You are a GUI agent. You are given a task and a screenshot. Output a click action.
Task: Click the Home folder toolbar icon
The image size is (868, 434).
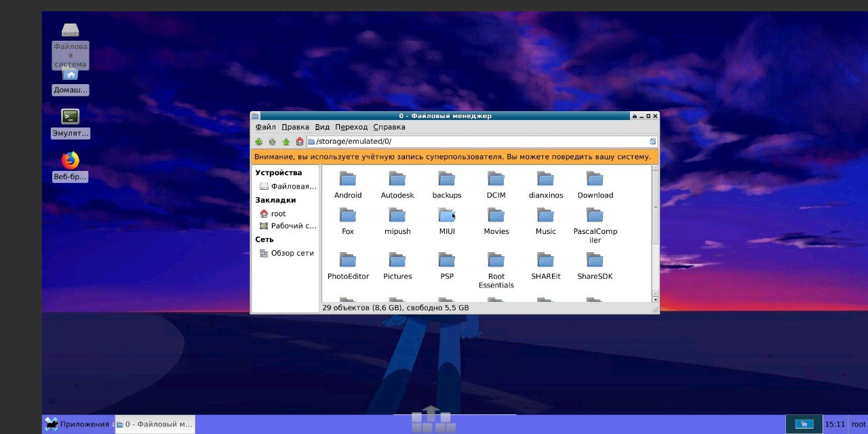(300, 142)
